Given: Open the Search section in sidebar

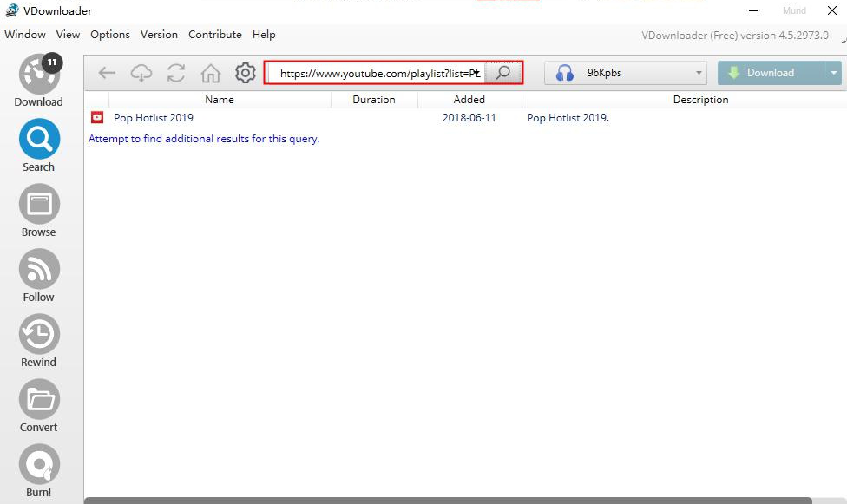Looking at the screenshot, I should pos(39,146).
